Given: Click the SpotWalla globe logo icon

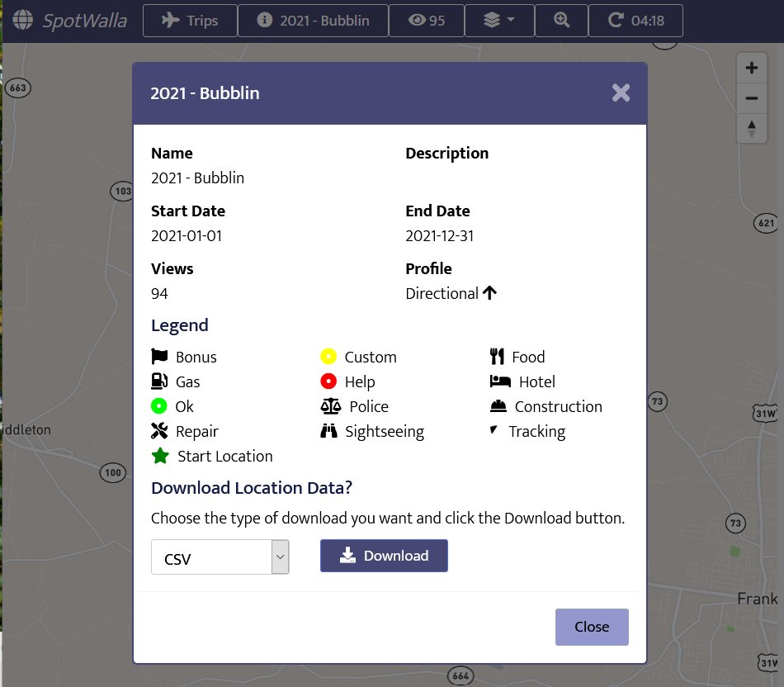Looking at the screenshot, I should point(23,20).
